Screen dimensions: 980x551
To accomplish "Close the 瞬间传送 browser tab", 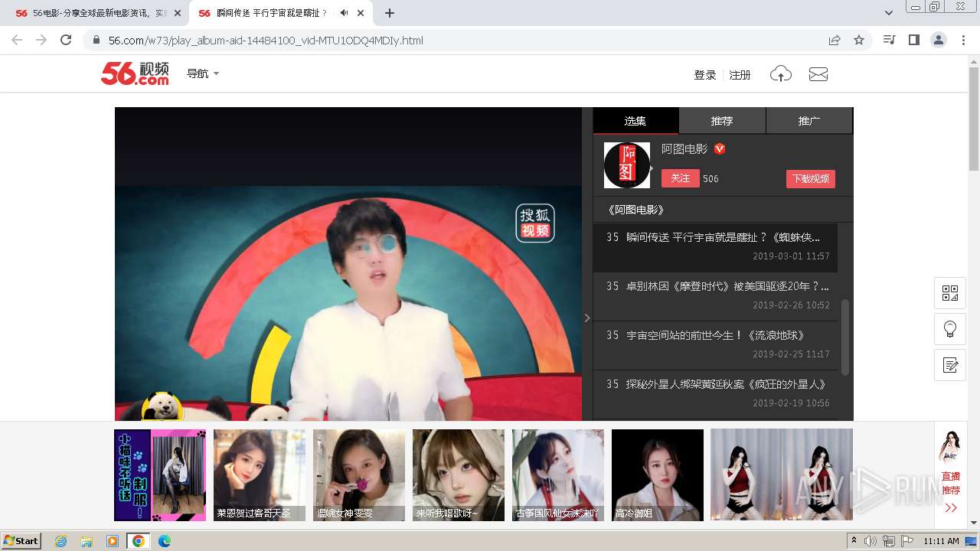I will pos(361,13).
